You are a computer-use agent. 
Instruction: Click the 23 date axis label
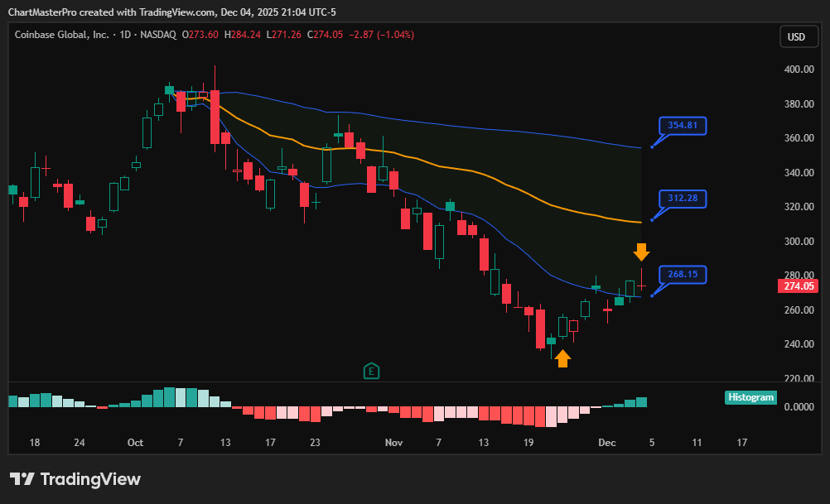point(315,443)
